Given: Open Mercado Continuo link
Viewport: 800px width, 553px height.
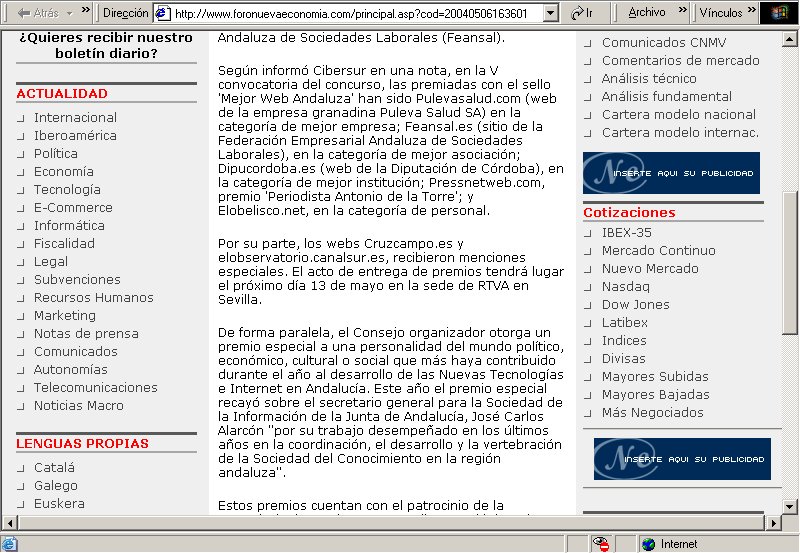Looking at the screenshot, I should [x=658, y=250].
